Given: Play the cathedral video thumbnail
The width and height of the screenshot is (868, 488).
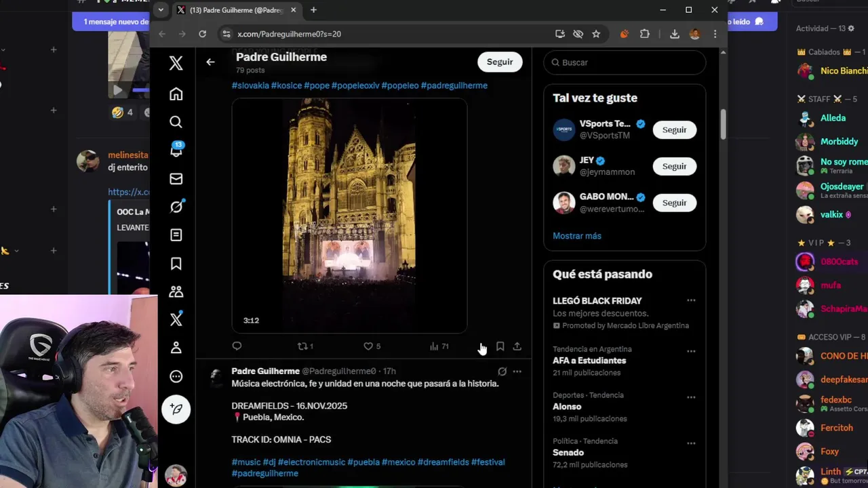Looking at the screenshot, I should click(x=349, y=216).
